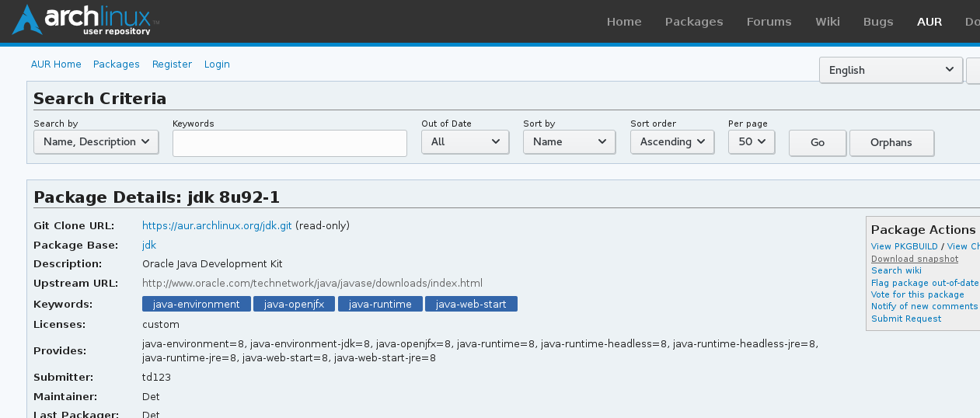Open the Bugs navigation item
This screenshot has height=418, width=980.
(878, 22)
